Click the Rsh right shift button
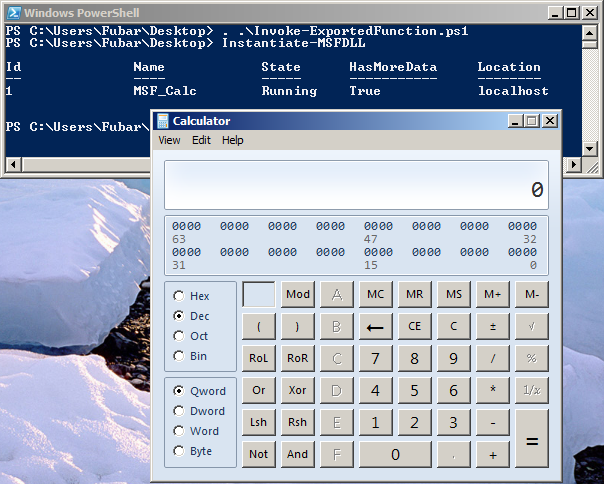Viewport: 604px width, 484px height. (297, 422)
